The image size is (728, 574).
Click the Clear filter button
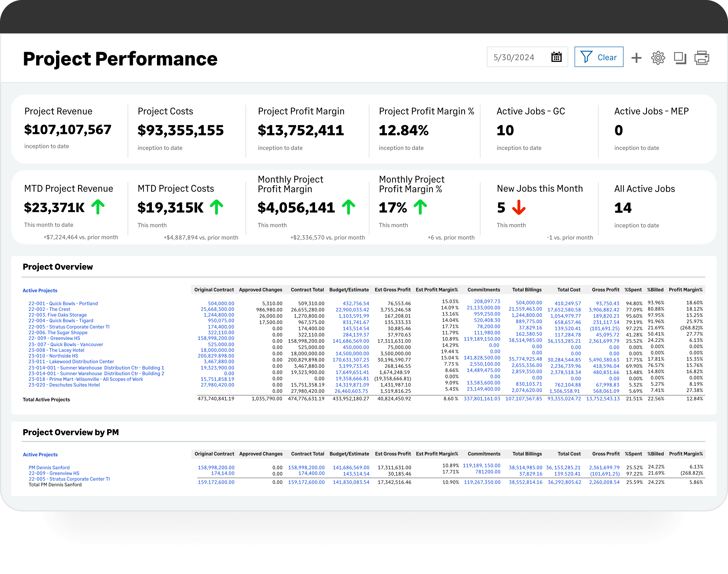(x=599, y=57)
